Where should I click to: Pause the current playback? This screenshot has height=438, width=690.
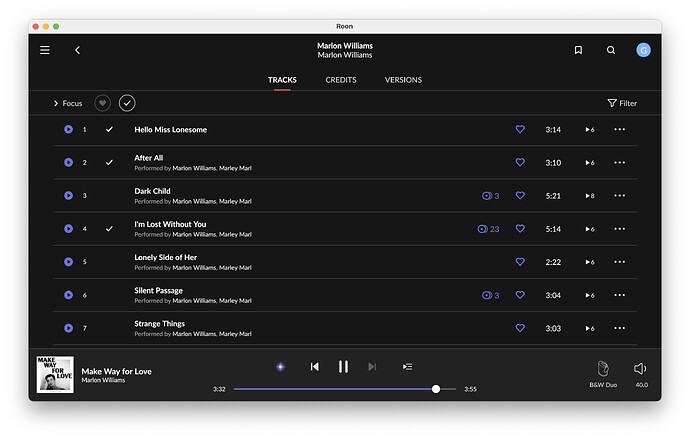pos(343,367)
